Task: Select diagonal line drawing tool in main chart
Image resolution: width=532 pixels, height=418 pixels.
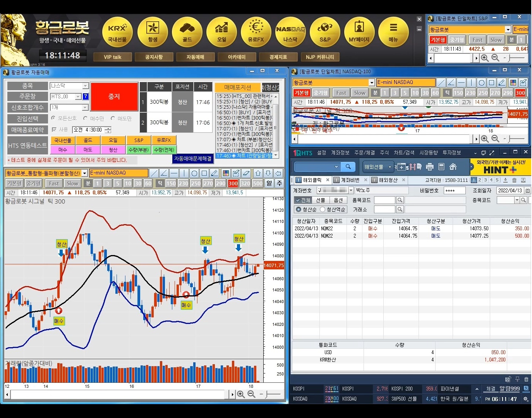Action: point(154,173)
